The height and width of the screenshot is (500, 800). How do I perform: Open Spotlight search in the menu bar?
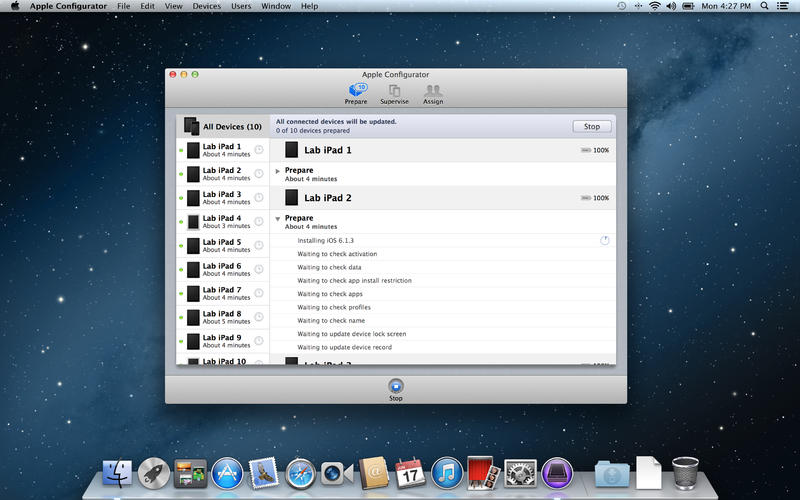[765, 6]
